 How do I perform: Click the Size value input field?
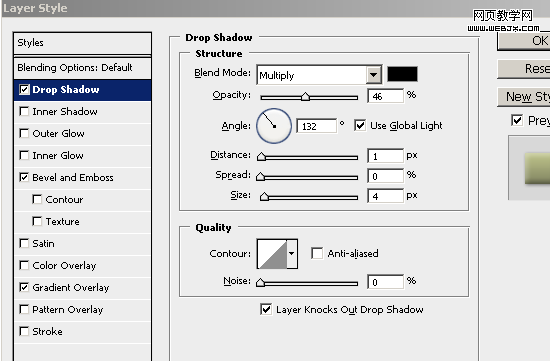click(x=385, y=196)
